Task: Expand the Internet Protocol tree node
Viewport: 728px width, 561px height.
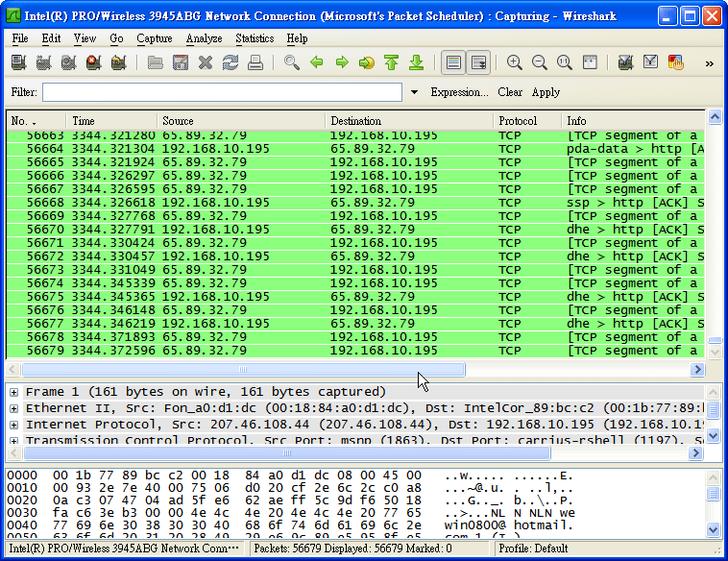Action: pyautogui.click(x=14, y=425)
